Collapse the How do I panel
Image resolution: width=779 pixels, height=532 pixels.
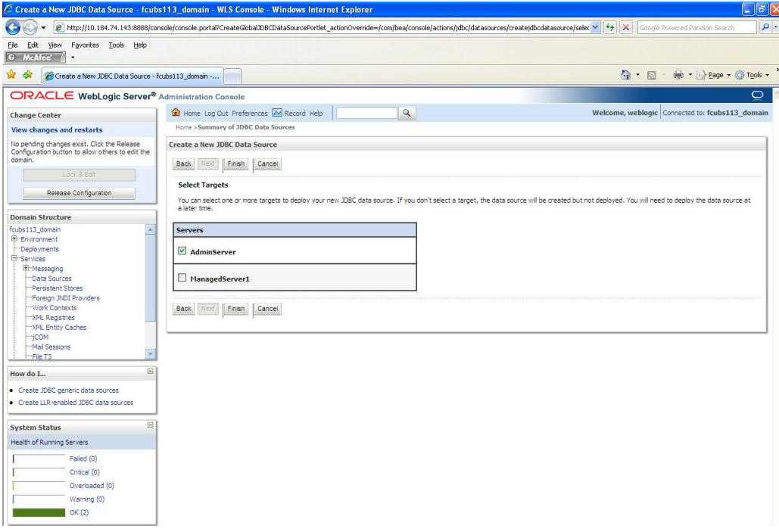pos(151,371)
